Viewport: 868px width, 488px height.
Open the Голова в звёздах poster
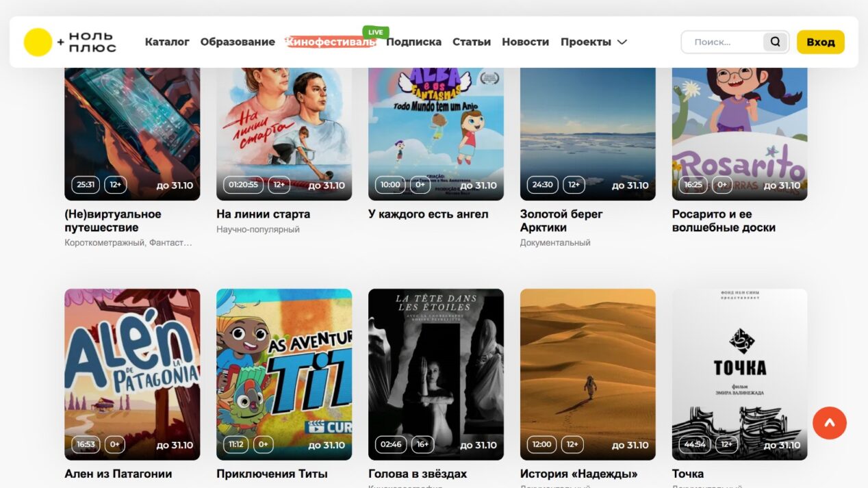point(436,374)
